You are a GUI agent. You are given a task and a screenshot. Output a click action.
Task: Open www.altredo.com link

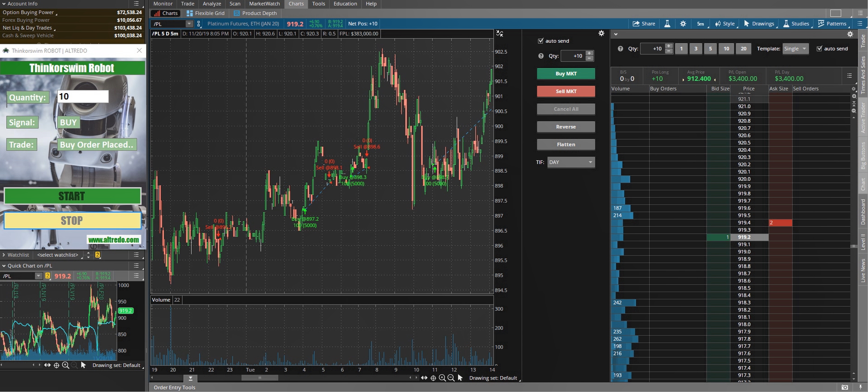pos(114,240)
